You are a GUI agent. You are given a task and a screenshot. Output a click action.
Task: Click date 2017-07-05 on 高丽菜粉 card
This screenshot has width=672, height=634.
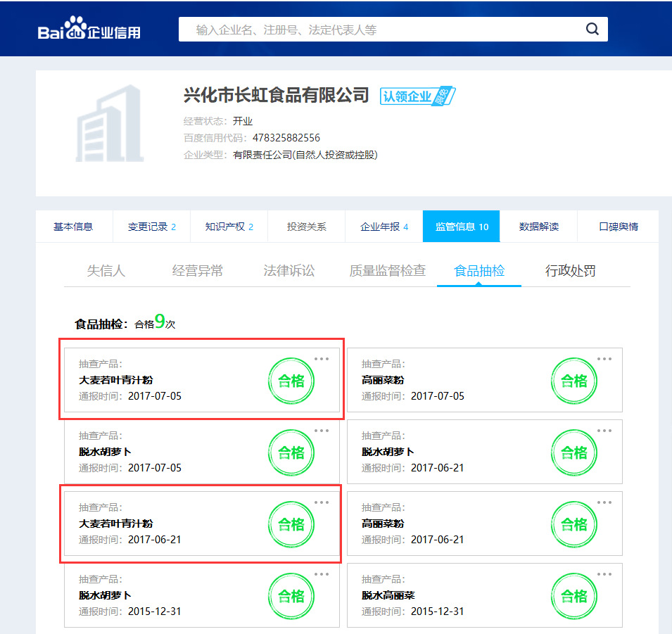(x=438, y=396)
